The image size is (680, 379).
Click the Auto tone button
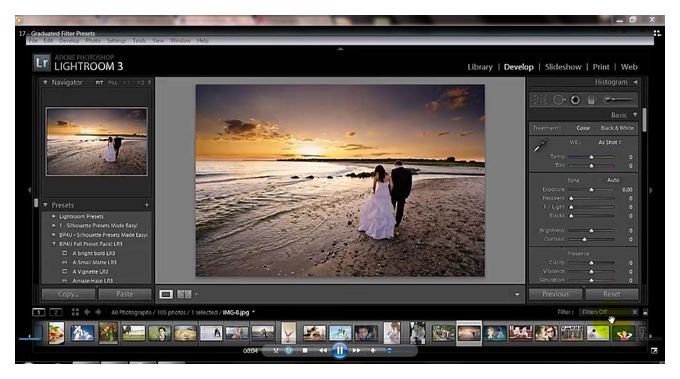coord(613,180)
